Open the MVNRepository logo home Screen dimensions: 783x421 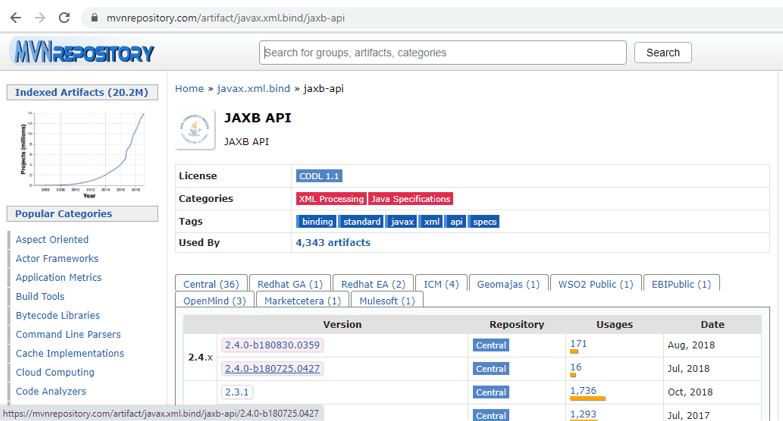coord(84,52)
